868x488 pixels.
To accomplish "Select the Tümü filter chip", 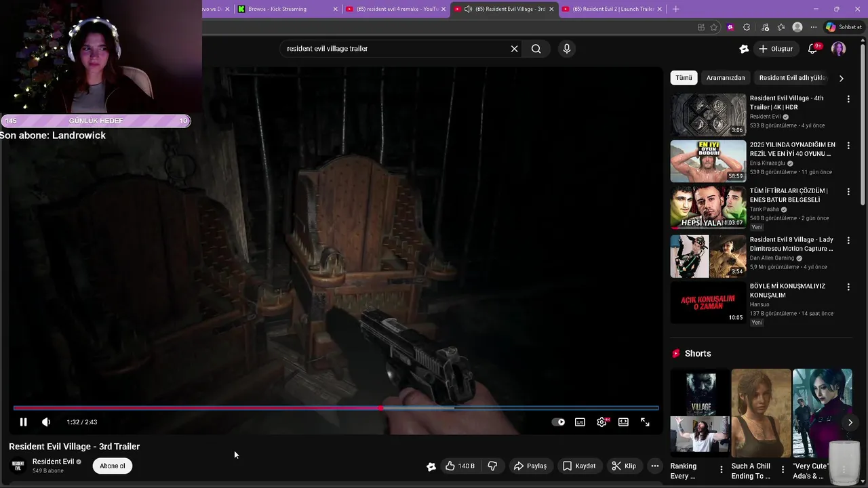I will click(x=684, y=78).
